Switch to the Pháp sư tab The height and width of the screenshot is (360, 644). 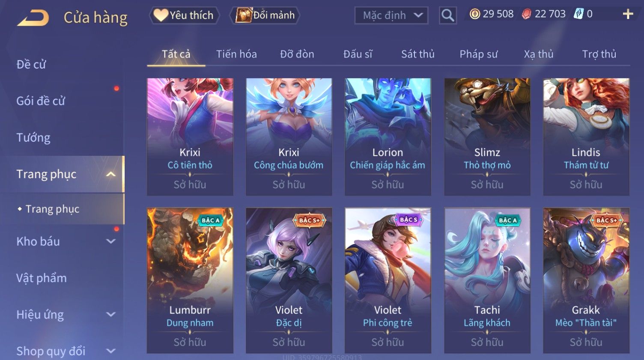478,54
